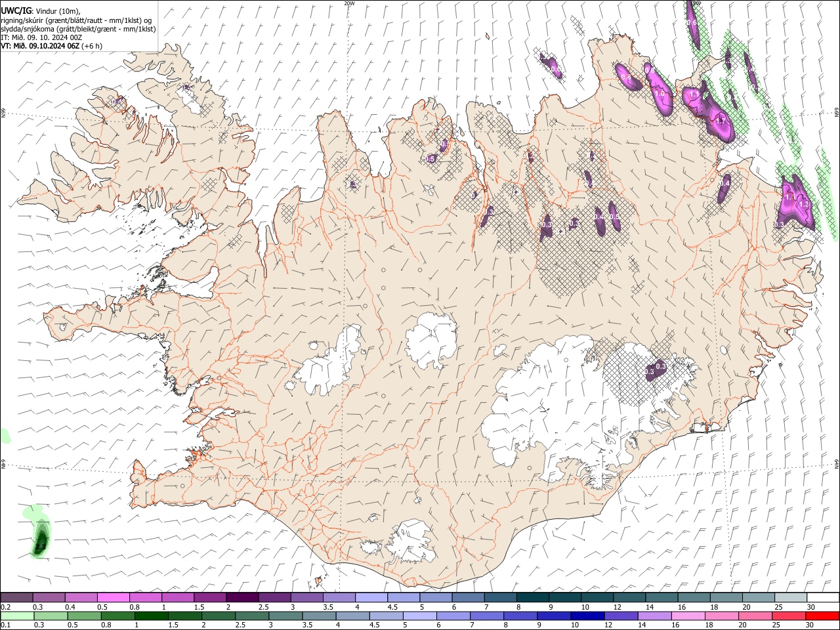Select the coral red 25 swatch in rain scale

[789, 616]
